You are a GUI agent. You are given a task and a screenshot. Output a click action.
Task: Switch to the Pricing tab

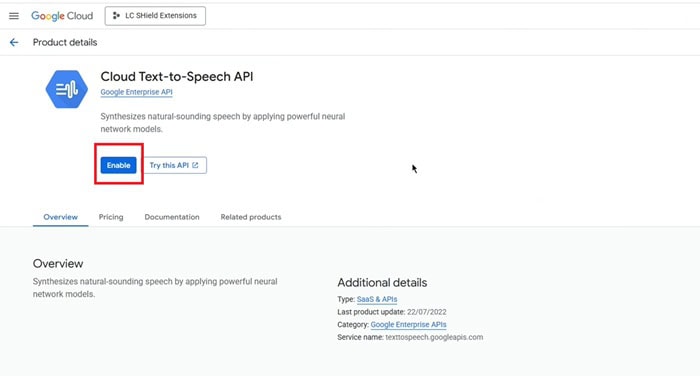pos(111,217)
